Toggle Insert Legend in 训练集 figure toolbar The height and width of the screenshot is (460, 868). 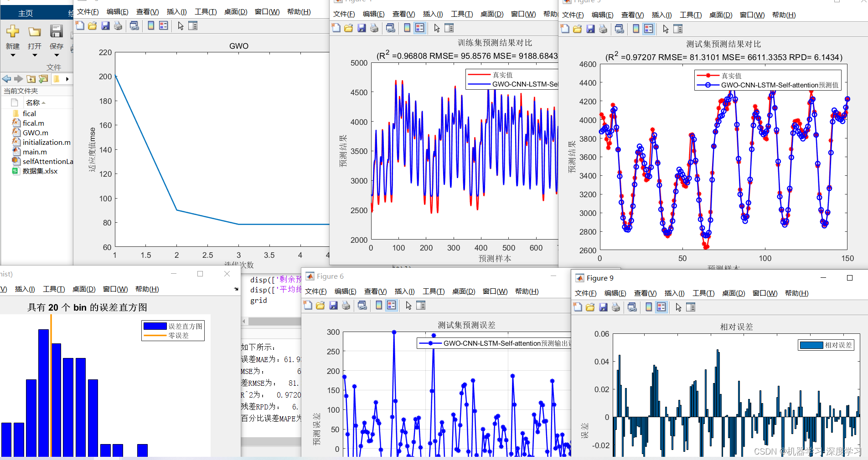(420, 28)
